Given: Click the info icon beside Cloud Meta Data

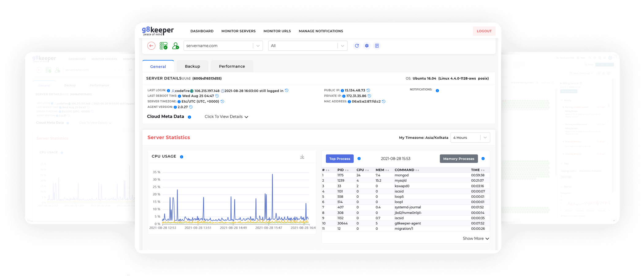Looking at the screenshot, I should click(190, 117).
